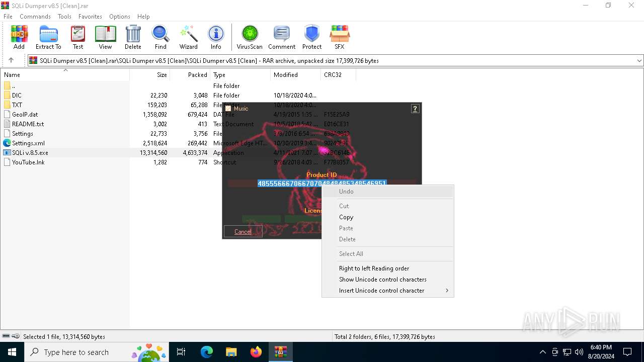Click the Windows Start button
This screenshot has width=644, height=362.
tap(12, 352)
